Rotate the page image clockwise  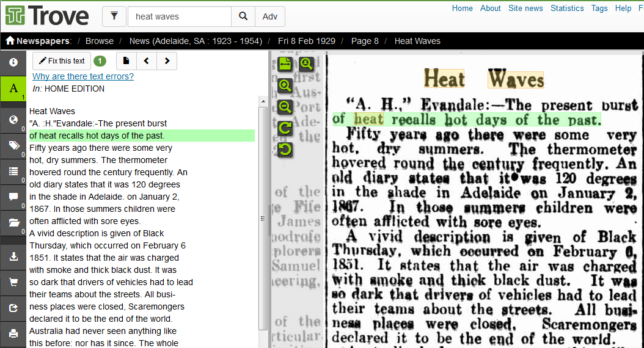coord(285,128)
